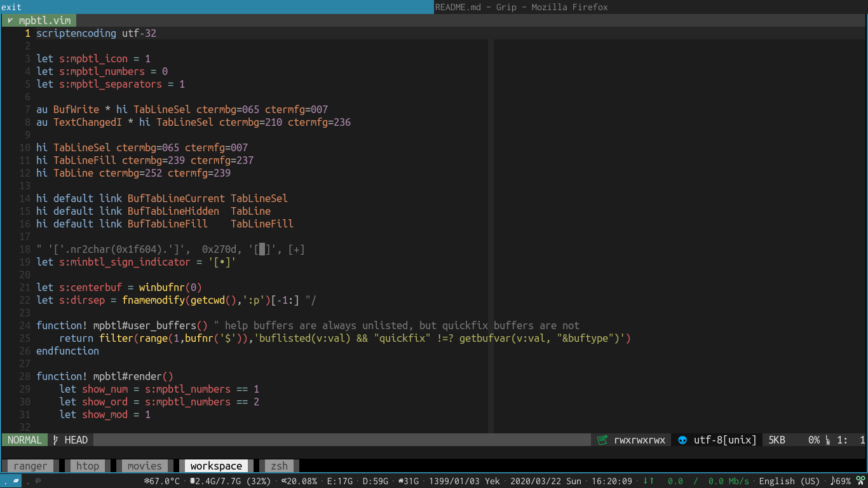Click the 0.0 Mb/s network speed
Screen dimensions: 868x488
728,481
